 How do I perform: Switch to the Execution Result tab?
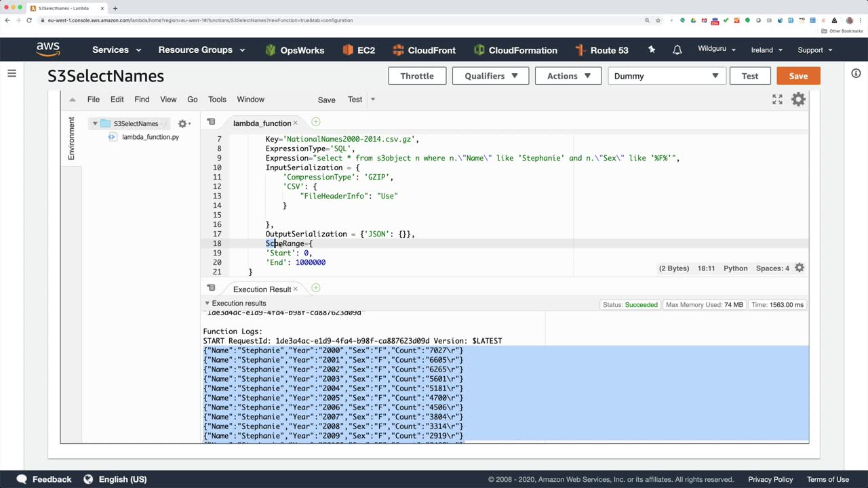pyautogui.click(x=262, y=289)
